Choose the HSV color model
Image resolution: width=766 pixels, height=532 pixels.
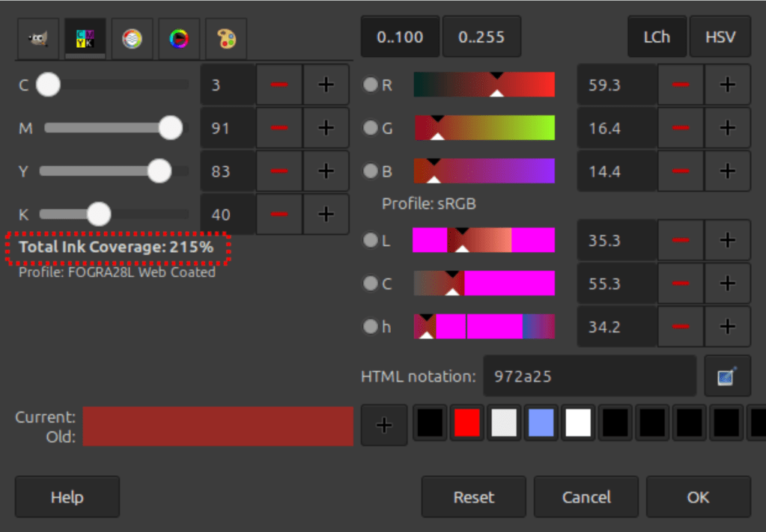(x=720, y=37)
